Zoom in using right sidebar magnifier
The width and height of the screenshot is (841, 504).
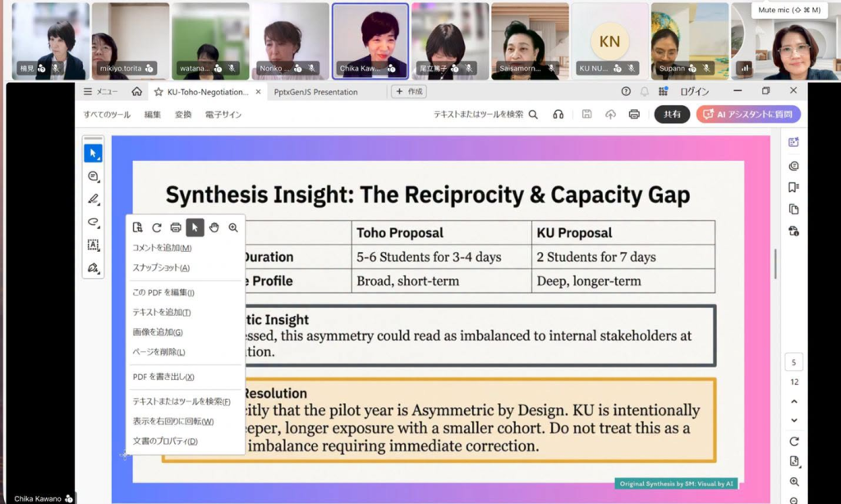click(x=794, y=482)
